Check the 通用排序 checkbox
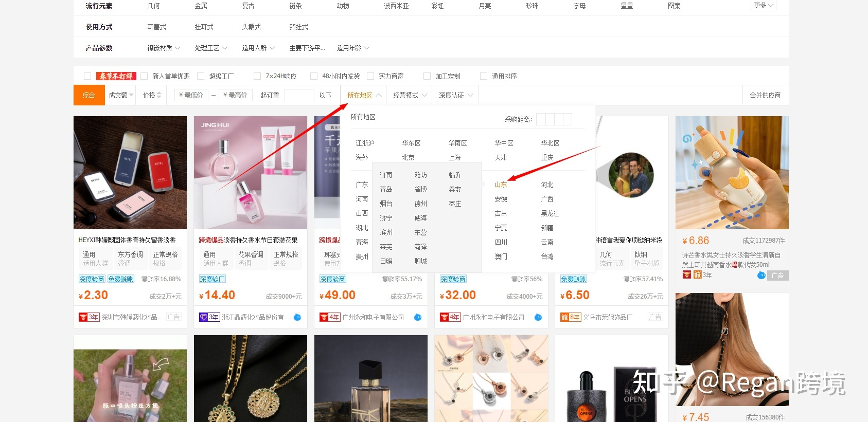 point(484,76)
